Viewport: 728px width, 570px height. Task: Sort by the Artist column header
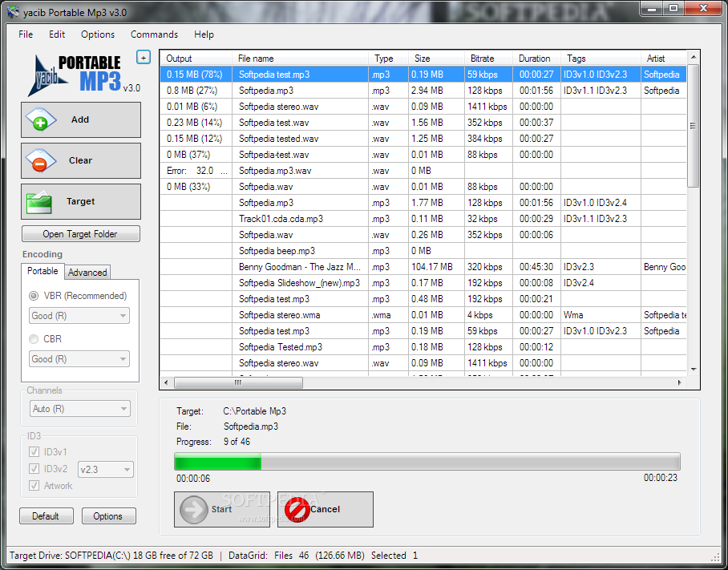pos(664,59)
